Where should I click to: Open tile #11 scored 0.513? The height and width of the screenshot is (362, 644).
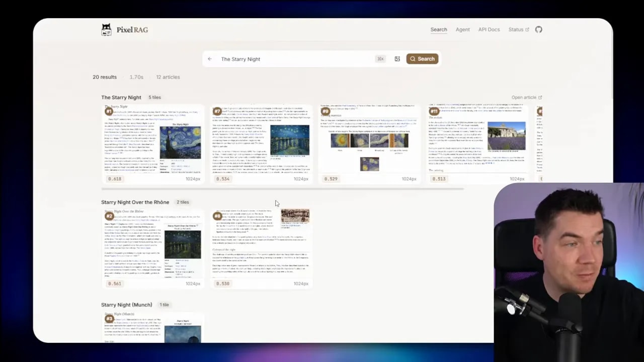pos(477,144)
